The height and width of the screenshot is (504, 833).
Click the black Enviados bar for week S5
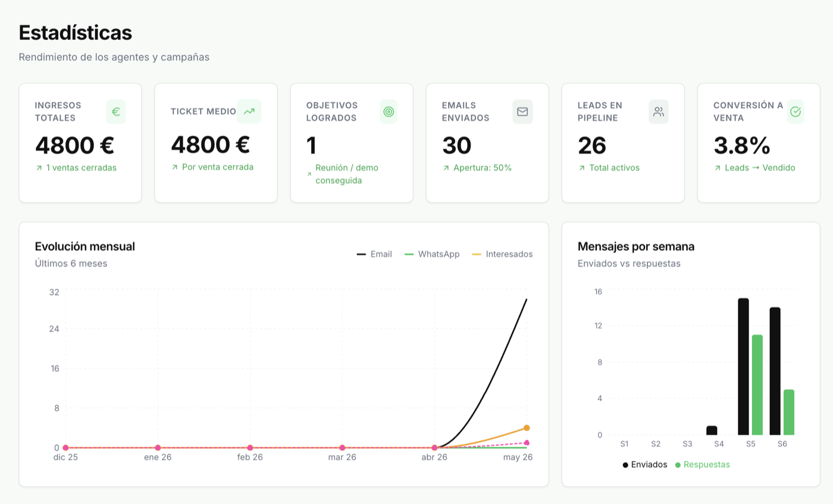(x=743, y=367)
